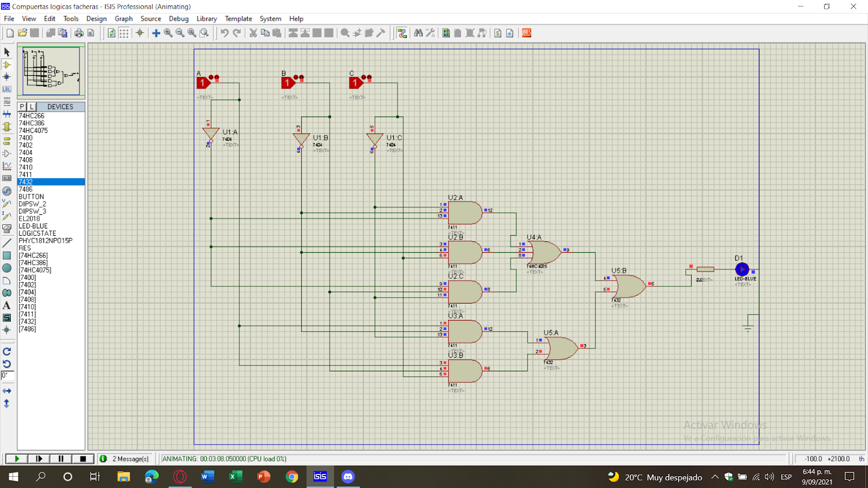Open the Graph mode tool
This screenshot has width=868, height=488.
tap(7, 166)
